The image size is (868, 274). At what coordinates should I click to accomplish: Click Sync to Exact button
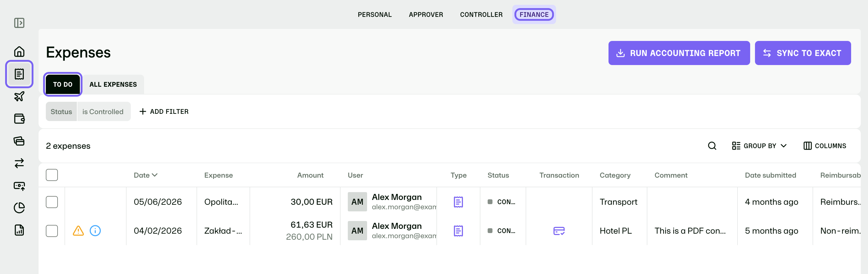803,53
